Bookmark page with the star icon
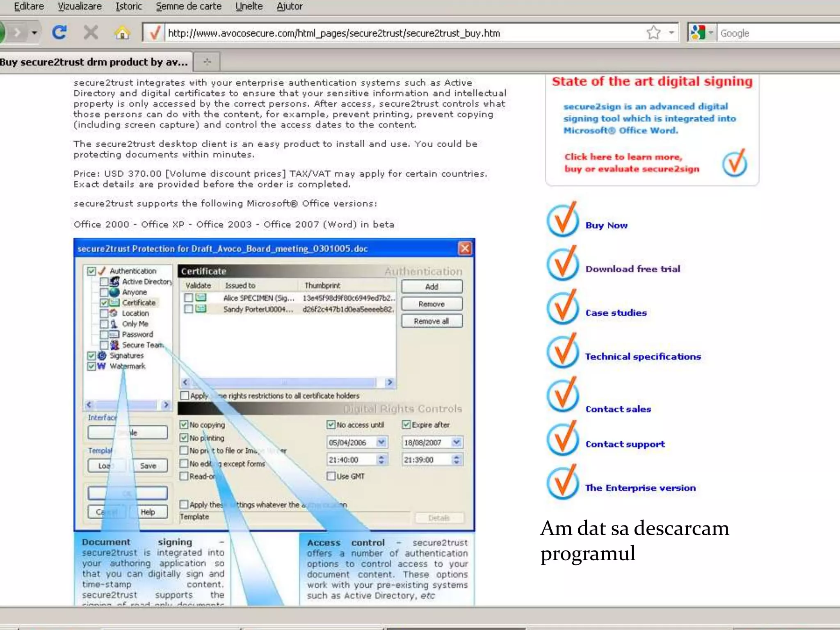Viewport: 840px width, 630px height. pos(653,32)
